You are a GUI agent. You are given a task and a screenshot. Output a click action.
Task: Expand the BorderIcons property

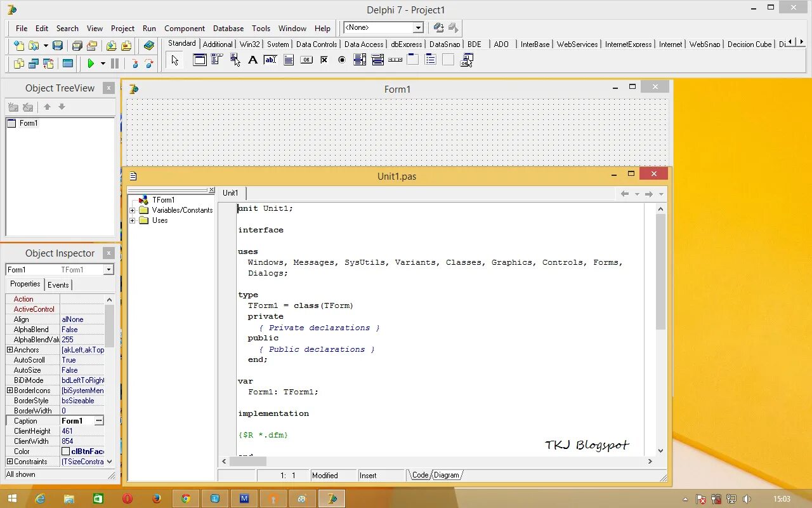(x=10, y=391)
